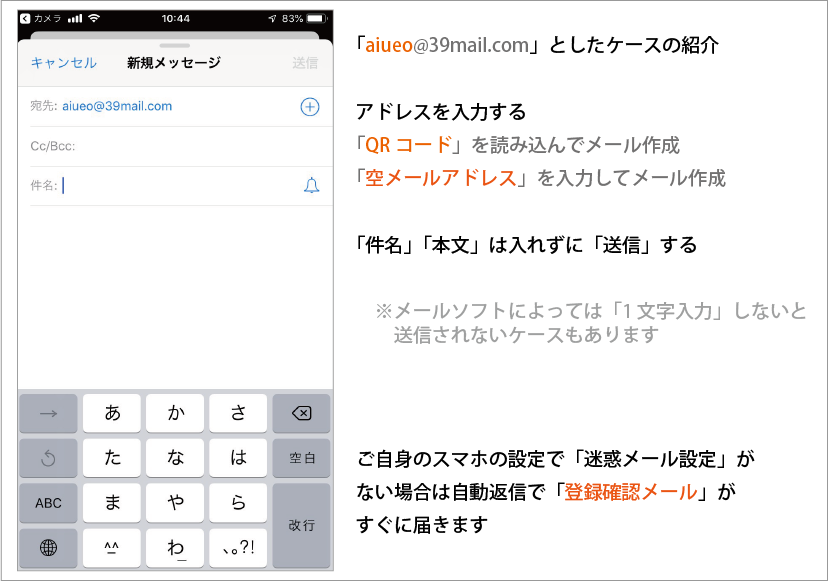
Task: Tap the plus icon to add contact
Action: pyautogui.click(x=310, y=107)
